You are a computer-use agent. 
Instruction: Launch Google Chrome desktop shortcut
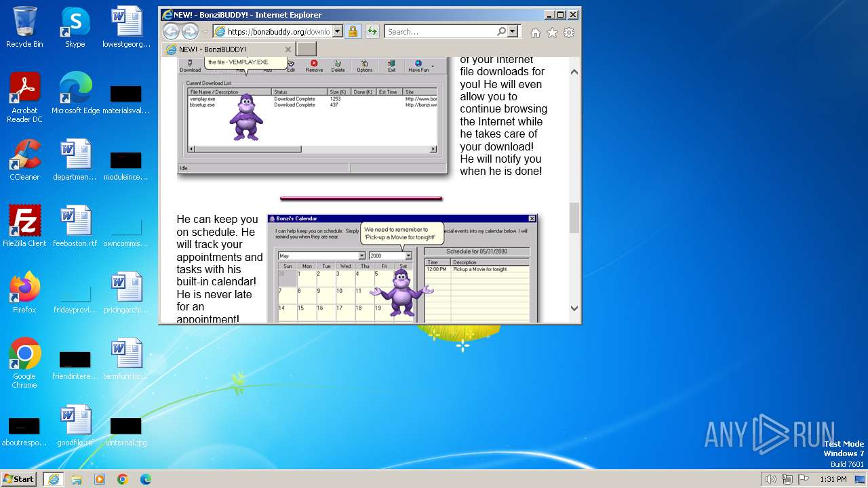point(24,363)
